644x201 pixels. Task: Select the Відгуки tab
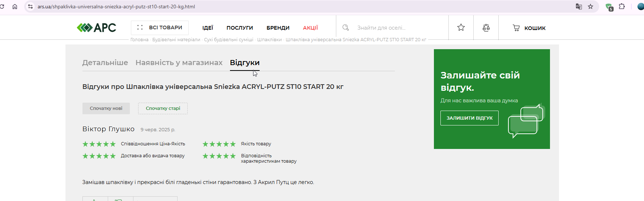click(245, 63)
